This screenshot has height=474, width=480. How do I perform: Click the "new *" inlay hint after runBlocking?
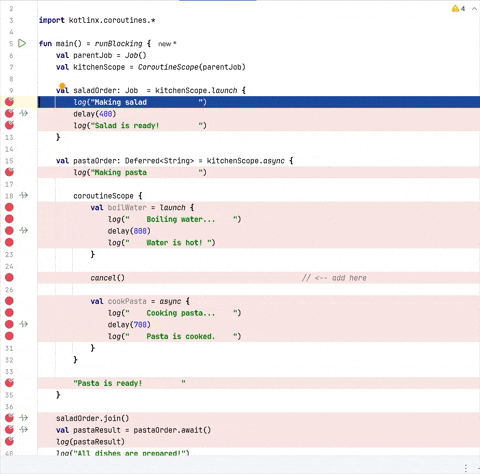(x=167, y=44)
